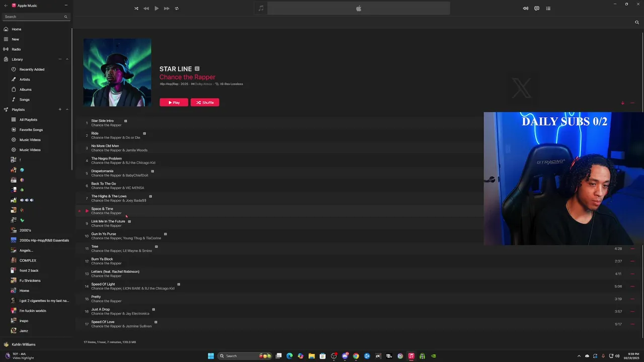Image resolution: width=644 pixels, height=362 pixels.
Task: Toggle shuffle in the playback controls
Action: tap(136, 9)
